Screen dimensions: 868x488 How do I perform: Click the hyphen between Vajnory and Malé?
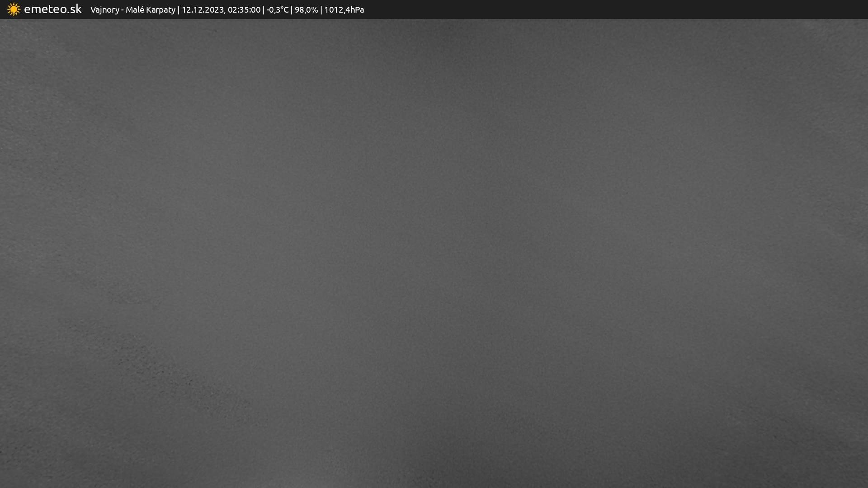[x=123, y=10]
